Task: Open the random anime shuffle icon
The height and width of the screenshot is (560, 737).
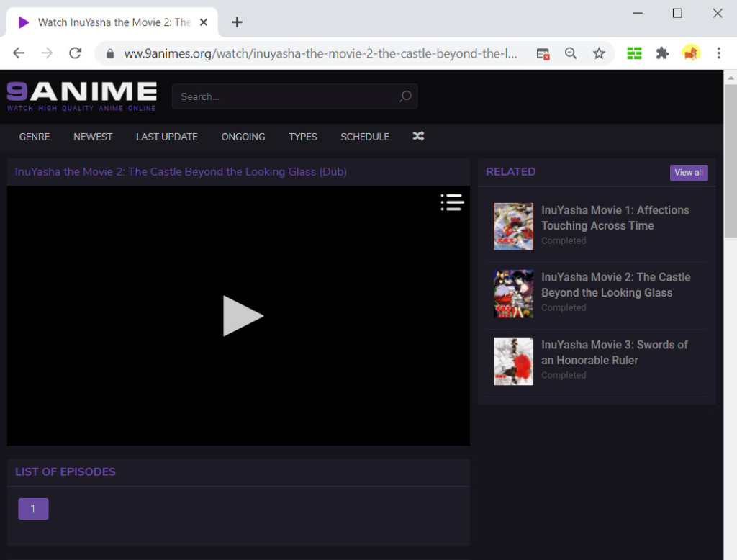Action: point(418,136)
